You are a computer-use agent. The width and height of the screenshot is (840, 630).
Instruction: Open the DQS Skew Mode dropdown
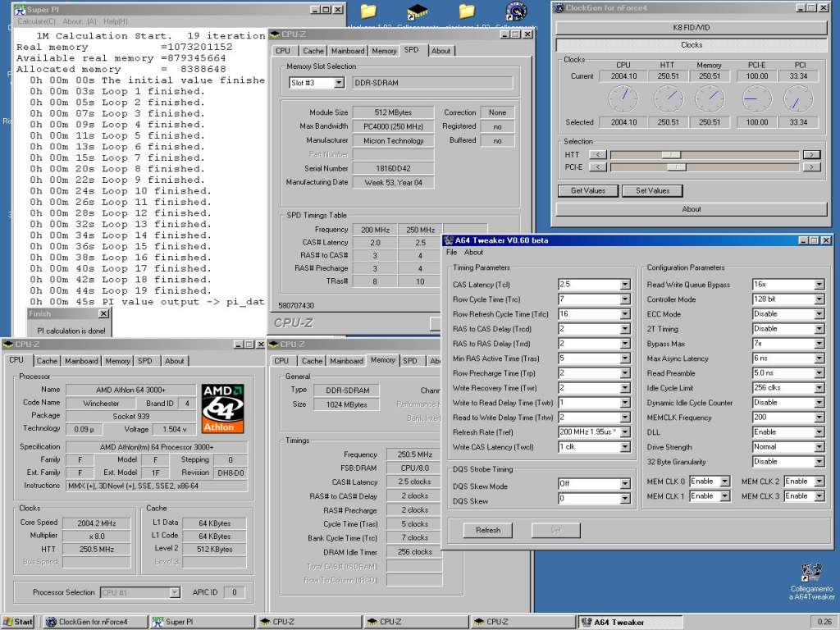[625, 484]
